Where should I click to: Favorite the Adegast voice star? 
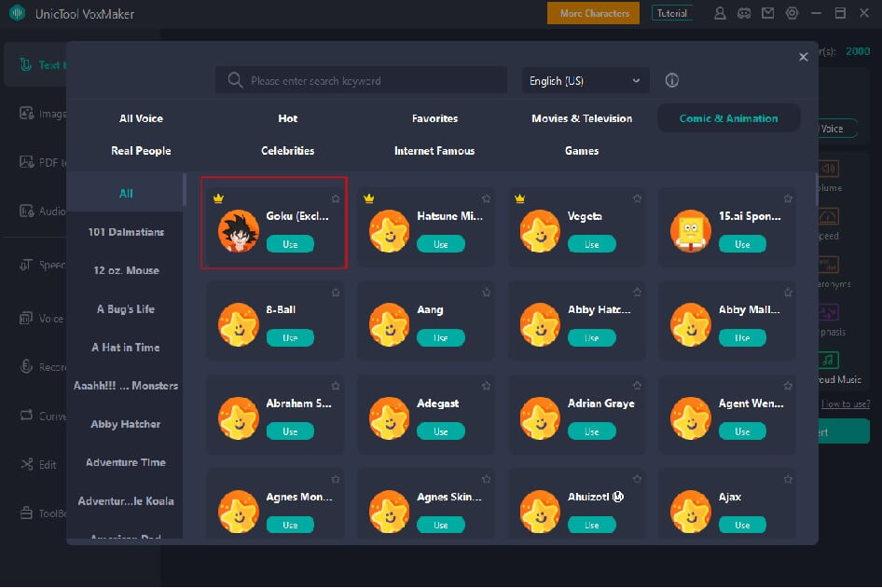[486, 386]
